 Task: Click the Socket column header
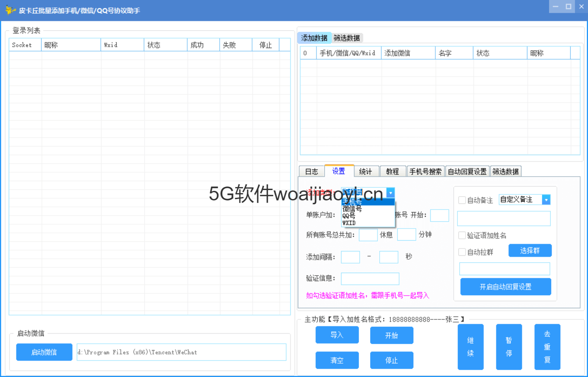click(26, 45)
